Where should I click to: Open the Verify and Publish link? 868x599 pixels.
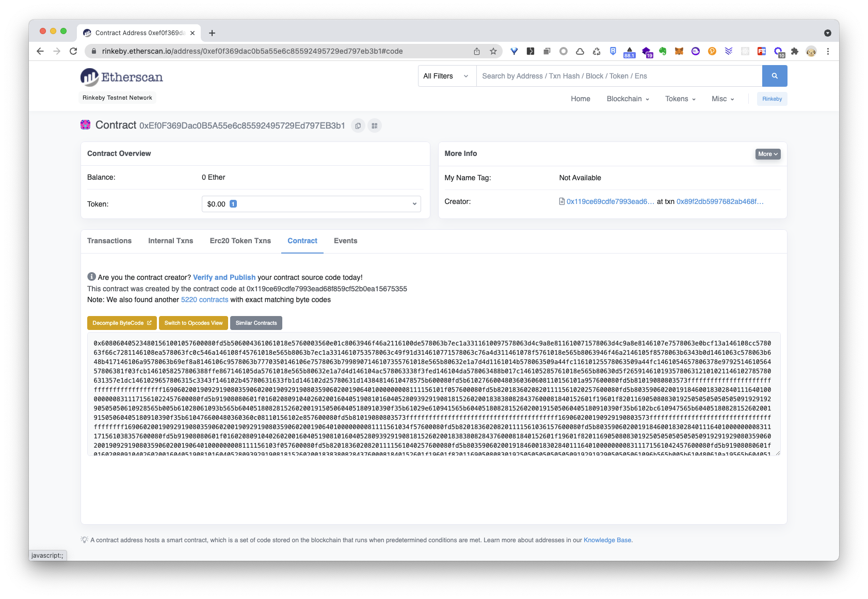(224, 277)
